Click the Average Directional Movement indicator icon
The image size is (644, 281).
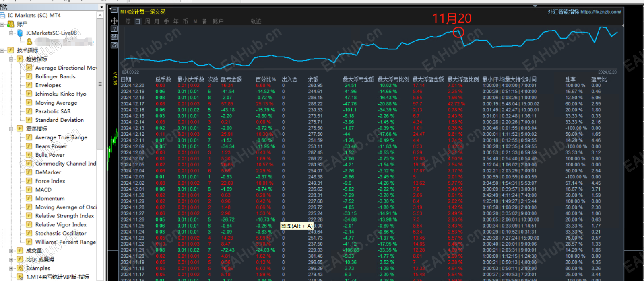click(29, 68)
